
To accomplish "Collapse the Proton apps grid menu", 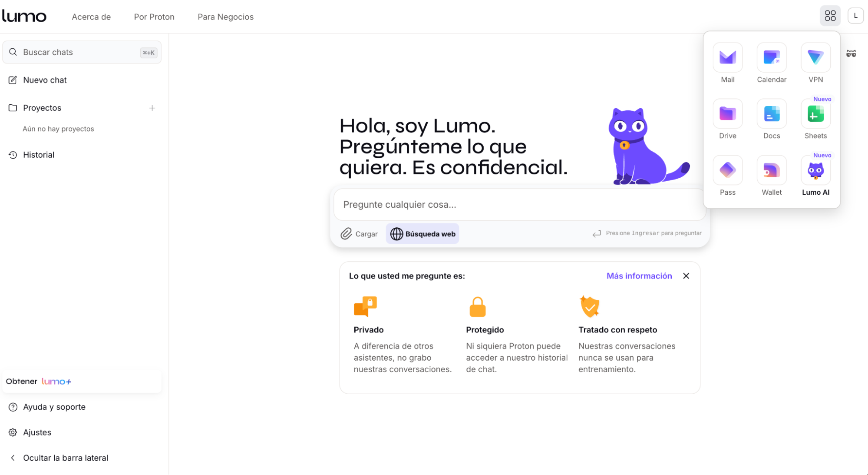I will [x=830, y=16].
